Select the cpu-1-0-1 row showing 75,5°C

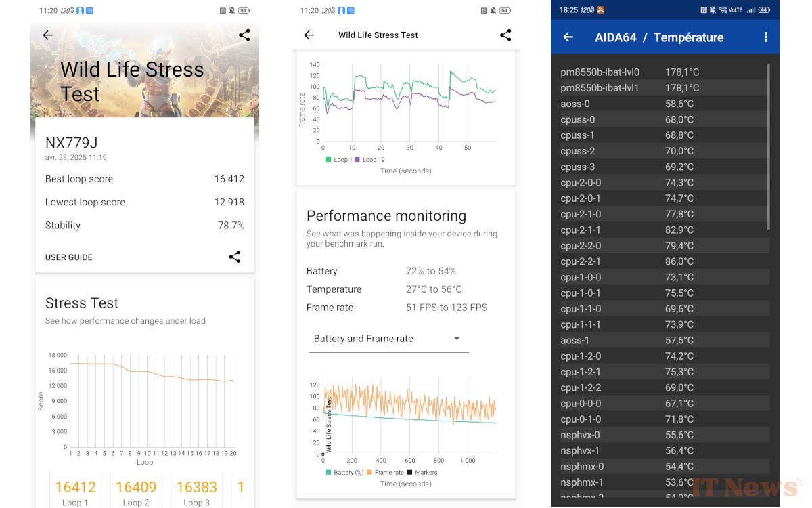pyautogui.click(x=664, y=293)
